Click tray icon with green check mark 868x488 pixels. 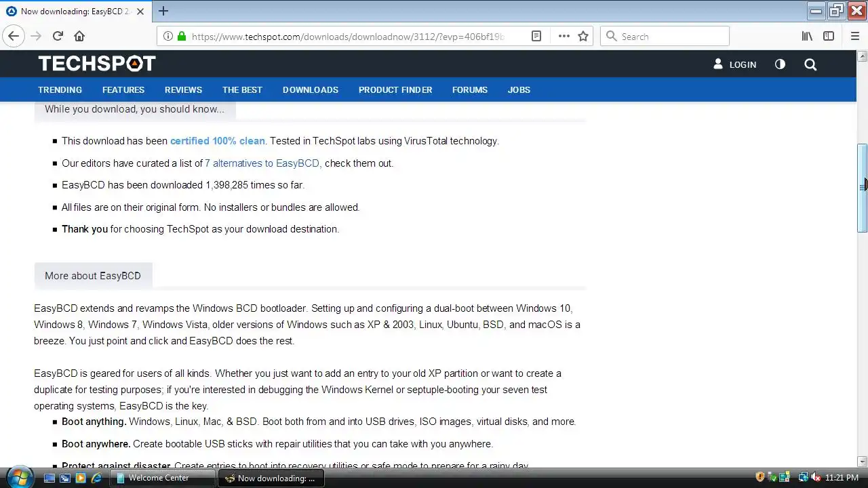click(x=772, y=477)
